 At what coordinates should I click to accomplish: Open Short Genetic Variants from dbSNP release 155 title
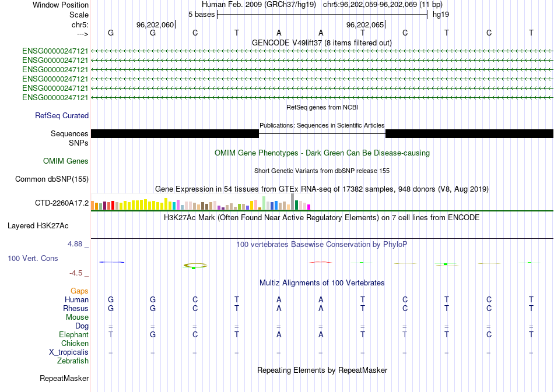(322, 171)
